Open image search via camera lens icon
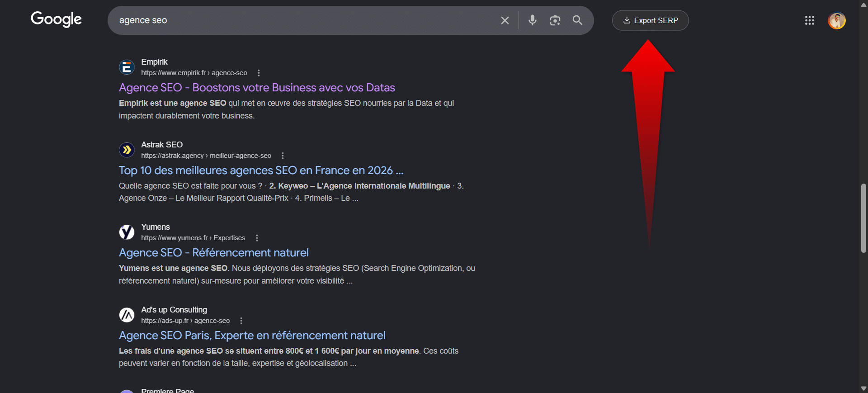The width and height of the screenshot is (868, 393). click(x=555, y=20)
